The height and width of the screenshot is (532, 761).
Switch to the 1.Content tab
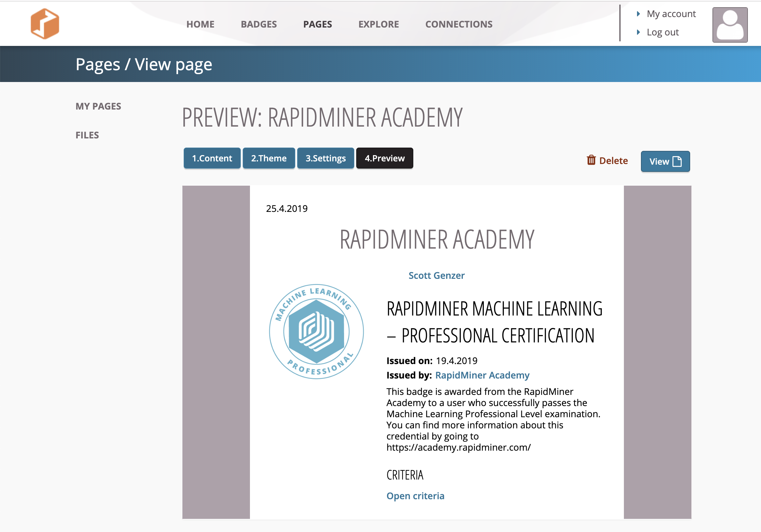(x=212, y=158)
